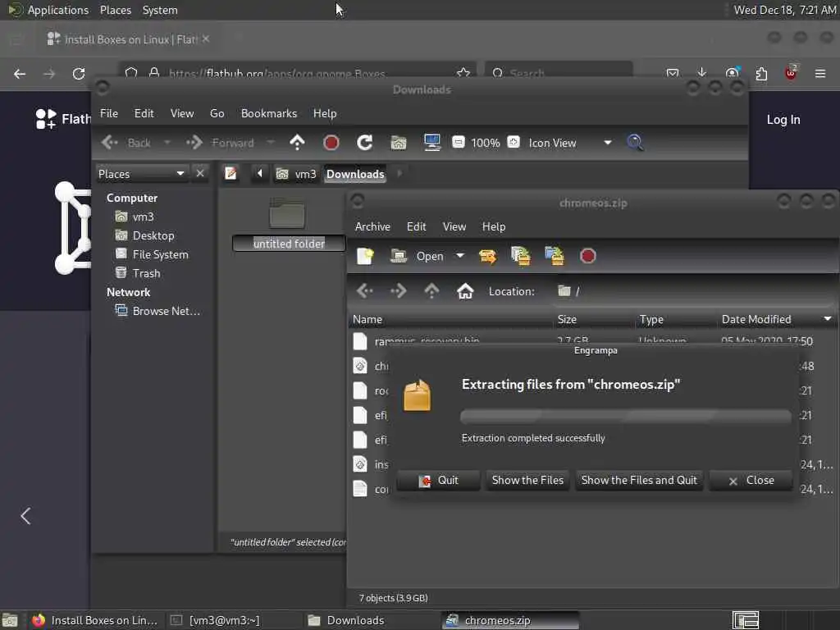This screenshot has width=840, height=630.
Task: Click the left path scroll arrow before vm3
Action: click(260, 174)
